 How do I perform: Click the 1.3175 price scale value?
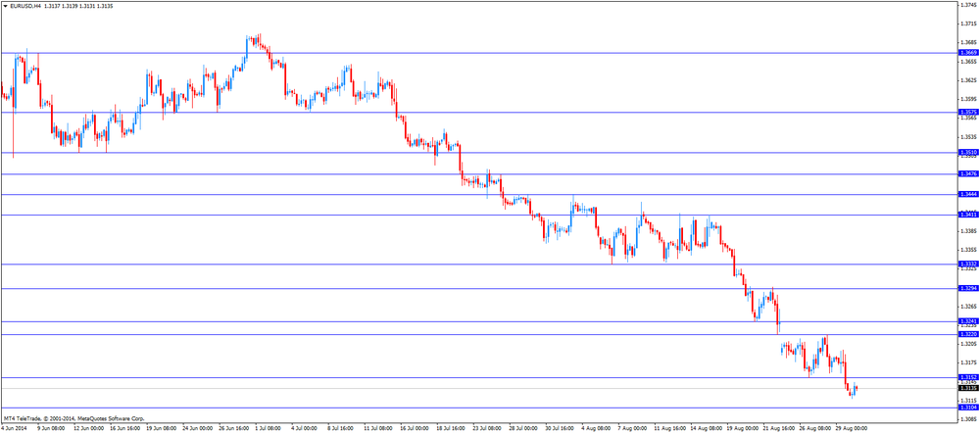coord(969,362)
